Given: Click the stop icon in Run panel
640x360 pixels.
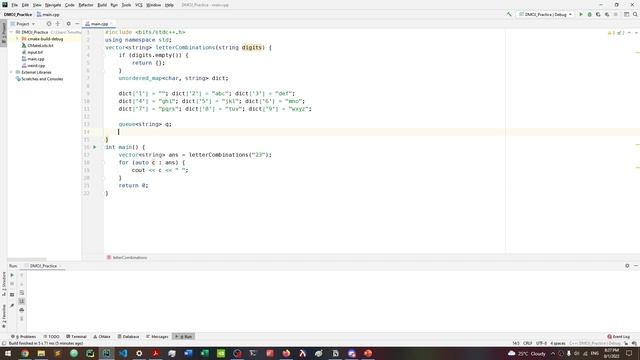Looking at the screenshot, I should (x=12, y=284).
